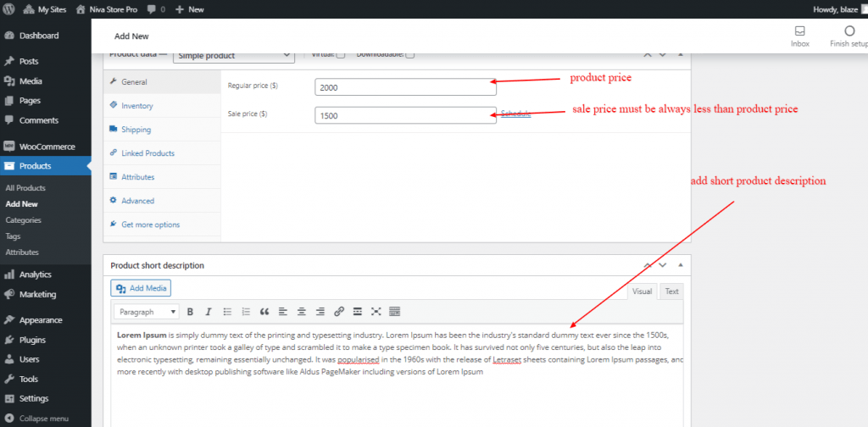Insert a bulleted list
The height and width of the screenshot is (427, 868).
point(227,312)
